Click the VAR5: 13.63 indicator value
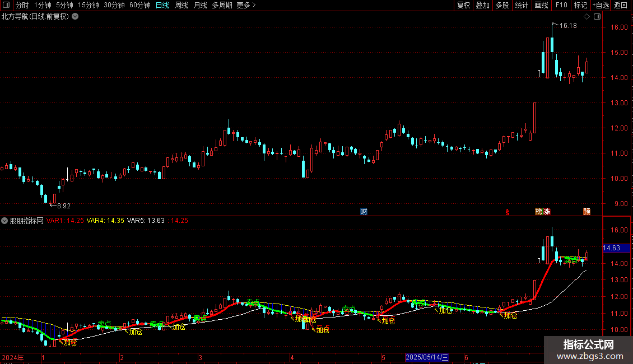Viewport: 633px width, 364px height. point(146,221)
